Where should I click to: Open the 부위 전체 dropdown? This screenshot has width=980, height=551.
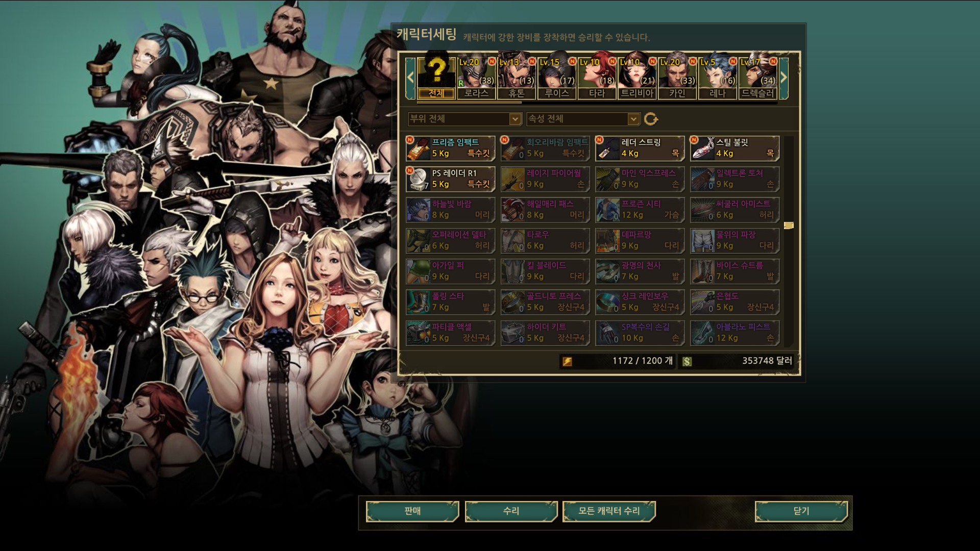[464, 119]
